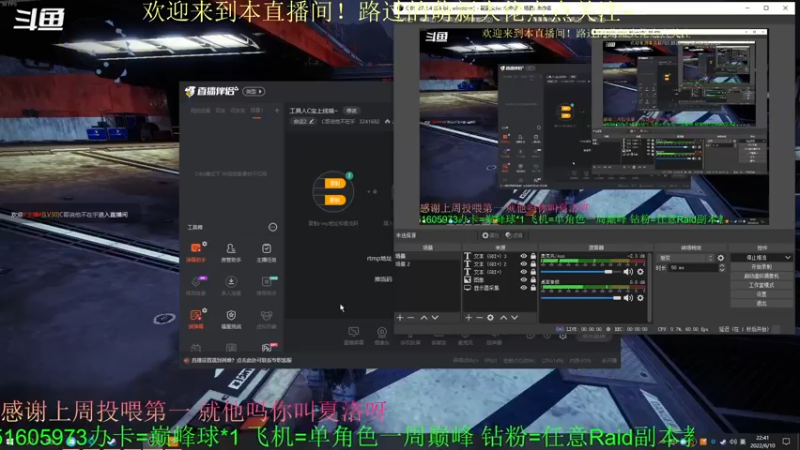
Task: Select 文本 (GDI+) source row in OBS
Action: click(501, 272)
